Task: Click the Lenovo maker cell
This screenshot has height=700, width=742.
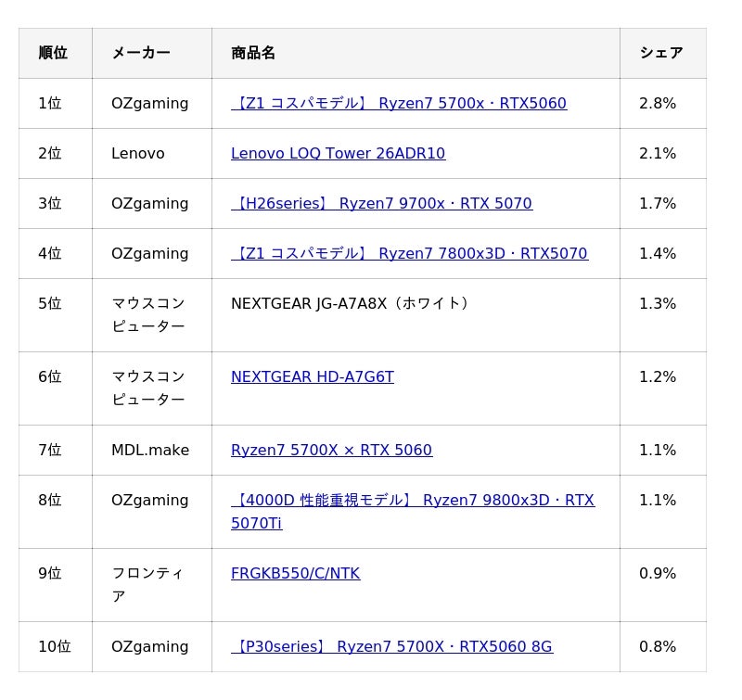Action: point(138,154)
